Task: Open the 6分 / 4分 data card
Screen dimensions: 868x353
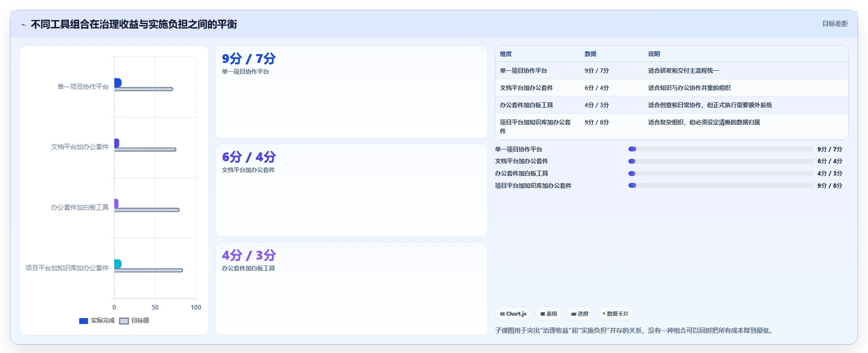Action: [352, 190]
